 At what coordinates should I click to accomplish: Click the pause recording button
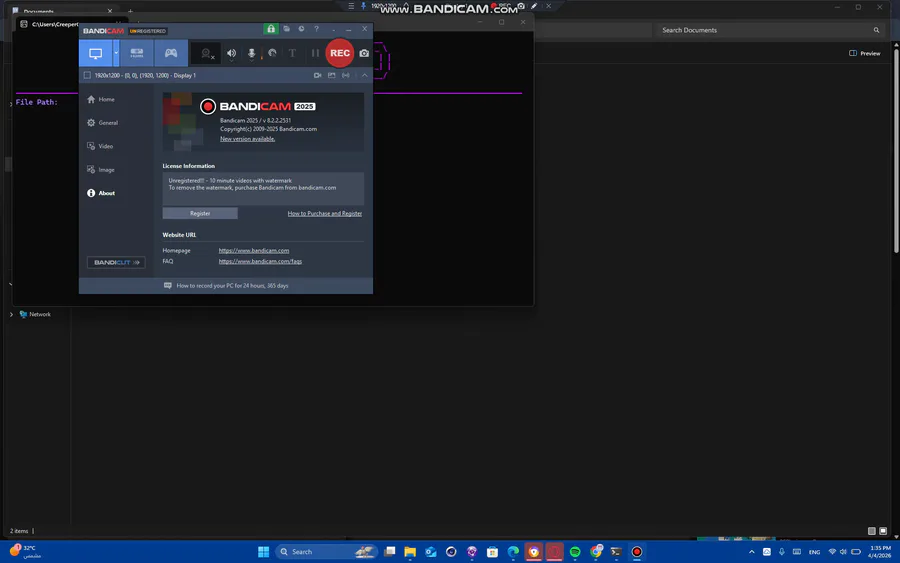pos(315,53)
